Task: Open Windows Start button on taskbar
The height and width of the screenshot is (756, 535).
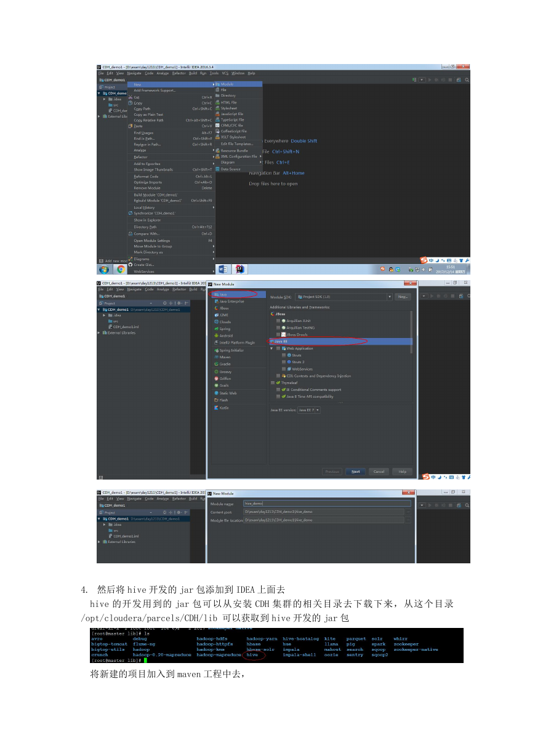Action: 104,269
